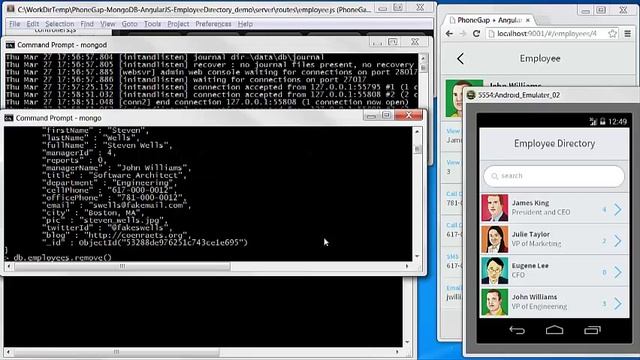Open the File menu in Sublime Text

click(x=15, y=24)
